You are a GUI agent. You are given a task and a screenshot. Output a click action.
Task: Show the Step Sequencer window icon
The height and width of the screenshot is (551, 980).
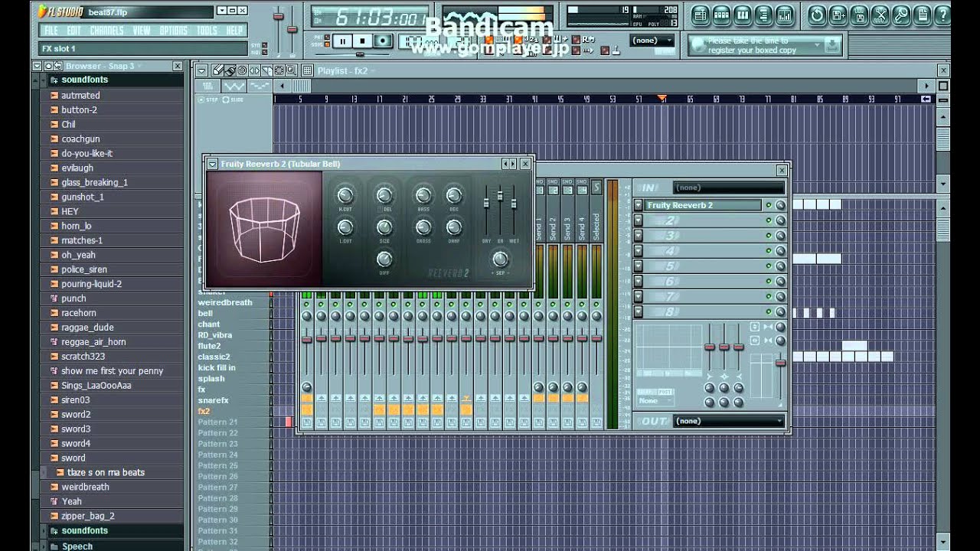coord(722,15)
